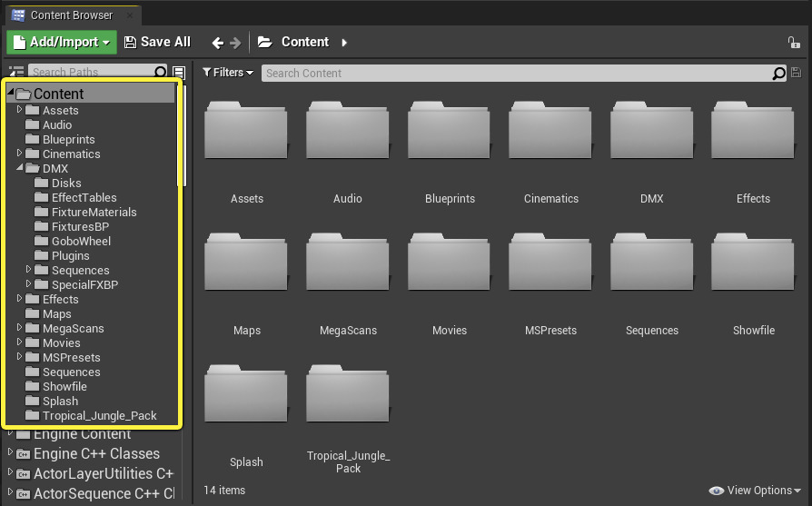
Task: Expand the Effects folder in tree
Action: tap(20, 298)
